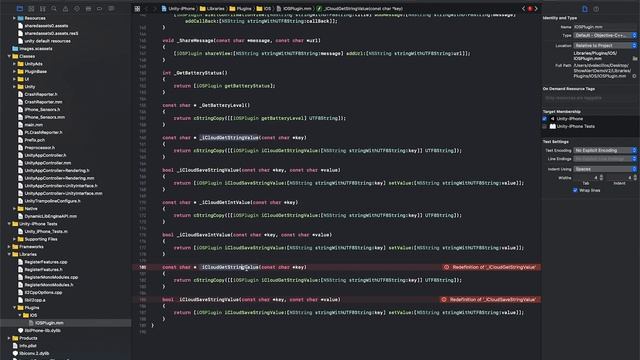Open the Text Encoding dropdown
The image size is (640, 360).
pos(605,150)
